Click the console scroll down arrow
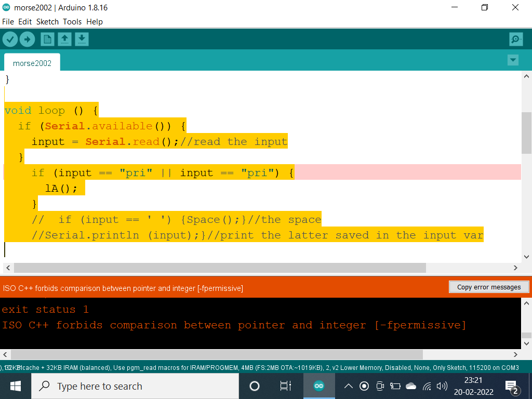Image resolution: width=532 pixels, height=399 pixels. pos(526,343)
